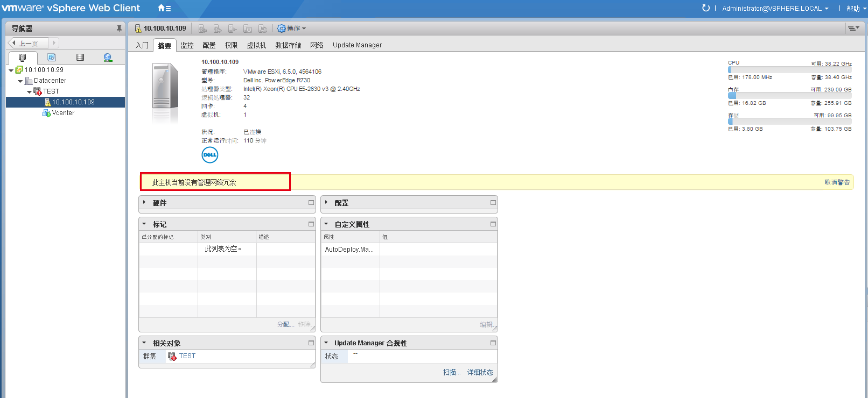868x398 pixels.
Task: Click the first greyed host action toolbar icon
Action: (202, 29)
